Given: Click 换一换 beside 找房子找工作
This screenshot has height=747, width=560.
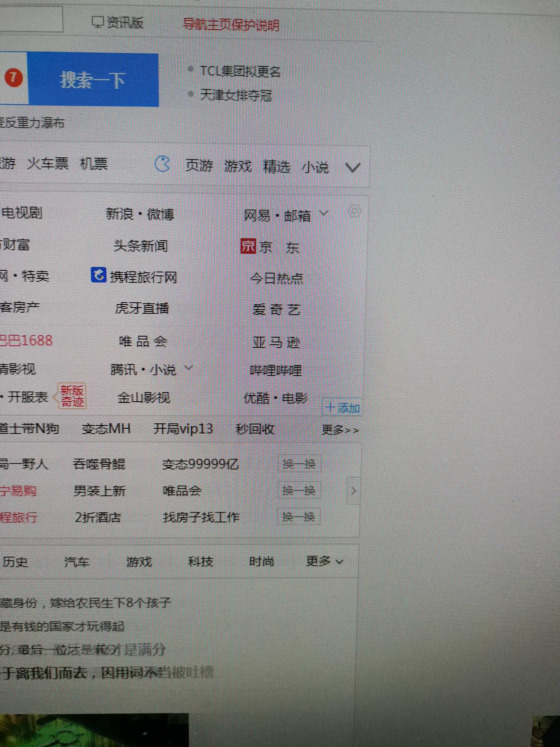Looking at the screenshot, I should tap(298, 517).
